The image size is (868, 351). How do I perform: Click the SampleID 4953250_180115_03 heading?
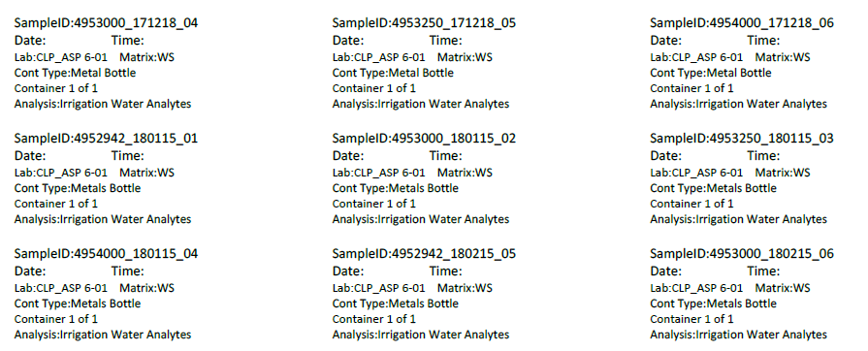point(742,139)
